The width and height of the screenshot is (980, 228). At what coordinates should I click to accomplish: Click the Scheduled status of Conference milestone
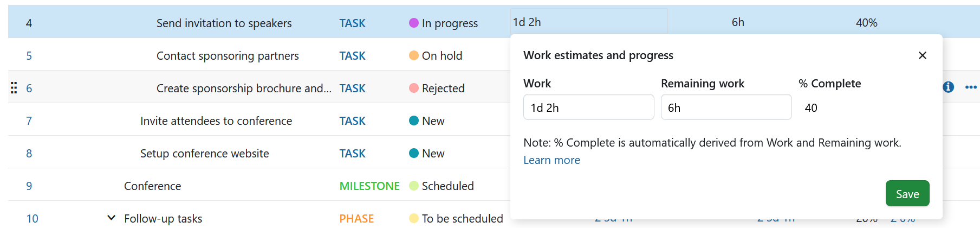tap(447, 186)
